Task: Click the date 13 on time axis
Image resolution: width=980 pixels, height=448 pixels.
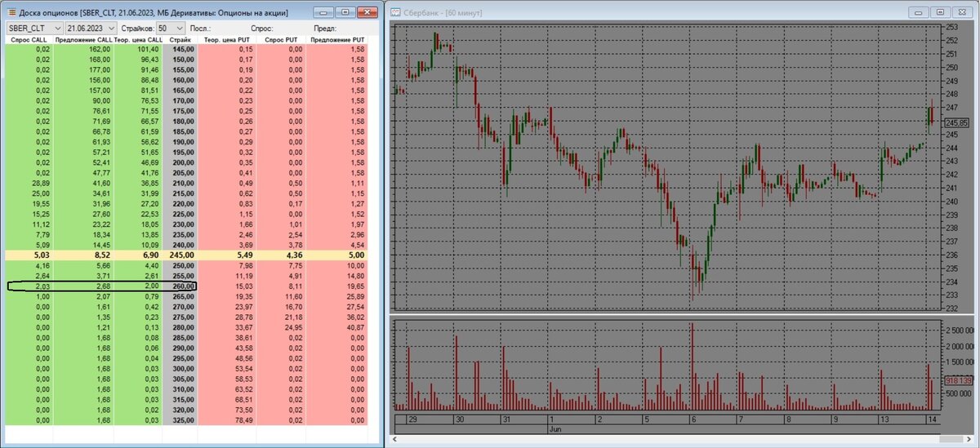Action: pyautogui.click(x=884, y=419)
